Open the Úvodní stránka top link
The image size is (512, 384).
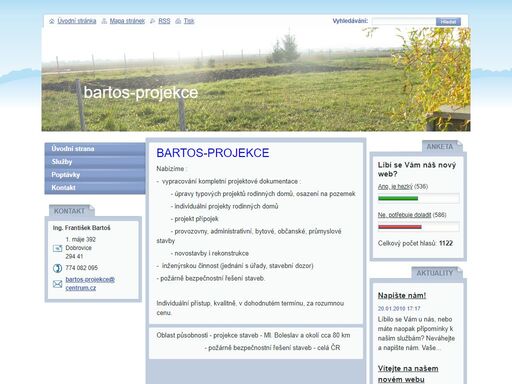(x=77, y=21)
